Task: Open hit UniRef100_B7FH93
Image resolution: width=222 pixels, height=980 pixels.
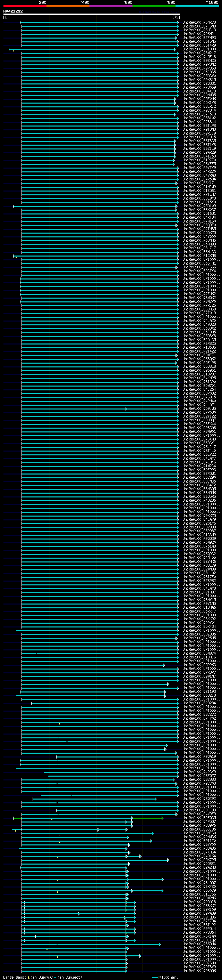Action: coord(199,38)
